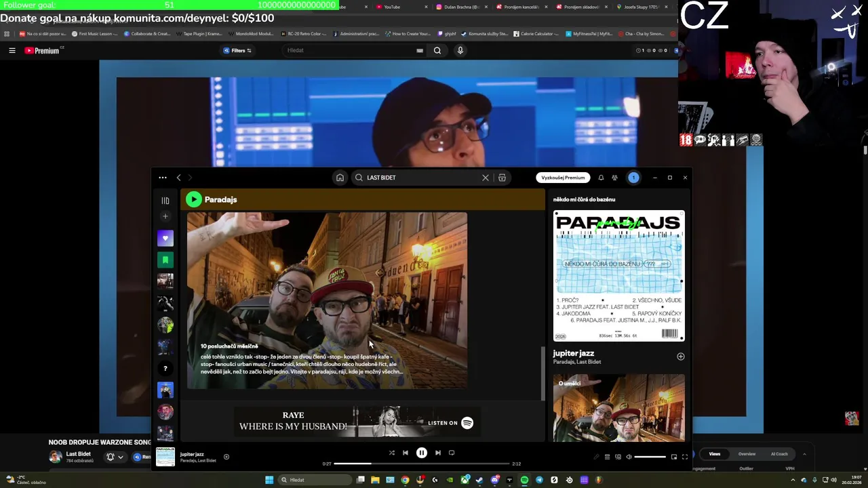This screenshot has width=868, height=488.
Task: Open MyFitnessPal bookmark
Action: 589,33
